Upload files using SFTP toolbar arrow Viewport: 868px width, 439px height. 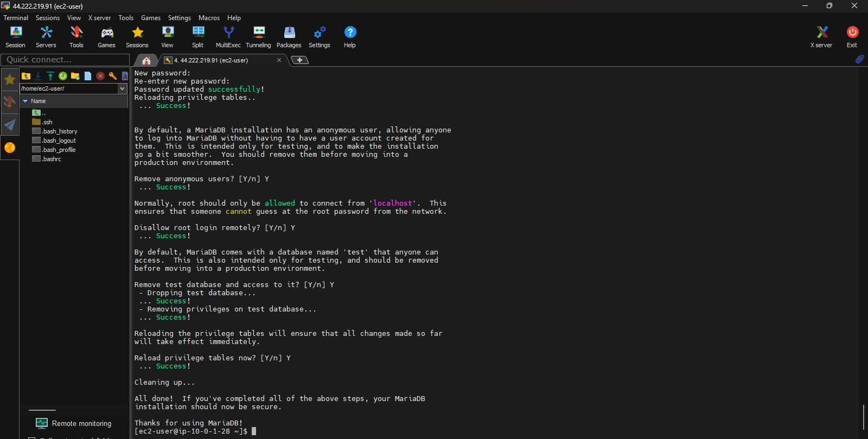(50, 76)
